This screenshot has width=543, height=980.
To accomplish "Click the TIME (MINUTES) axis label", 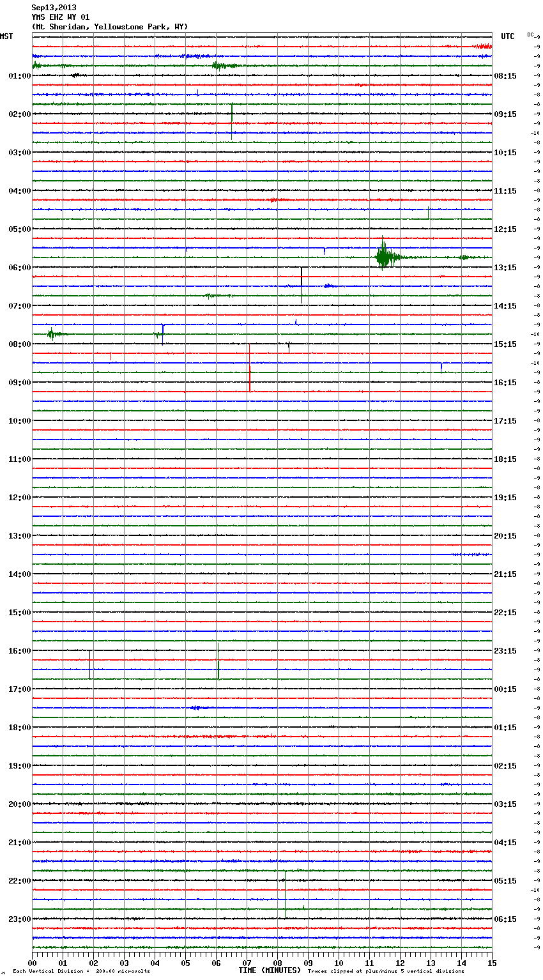I will pyautogui.click(x=270, y=970).
